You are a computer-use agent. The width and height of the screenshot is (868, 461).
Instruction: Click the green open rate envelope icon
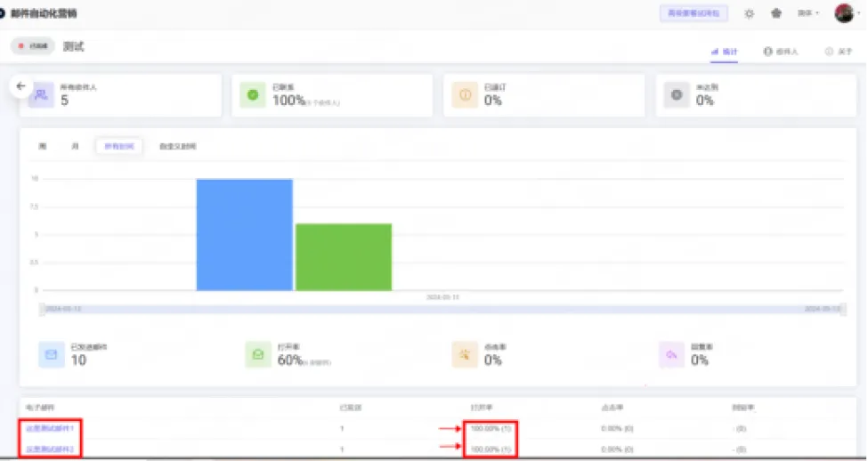tap(258, 354)
